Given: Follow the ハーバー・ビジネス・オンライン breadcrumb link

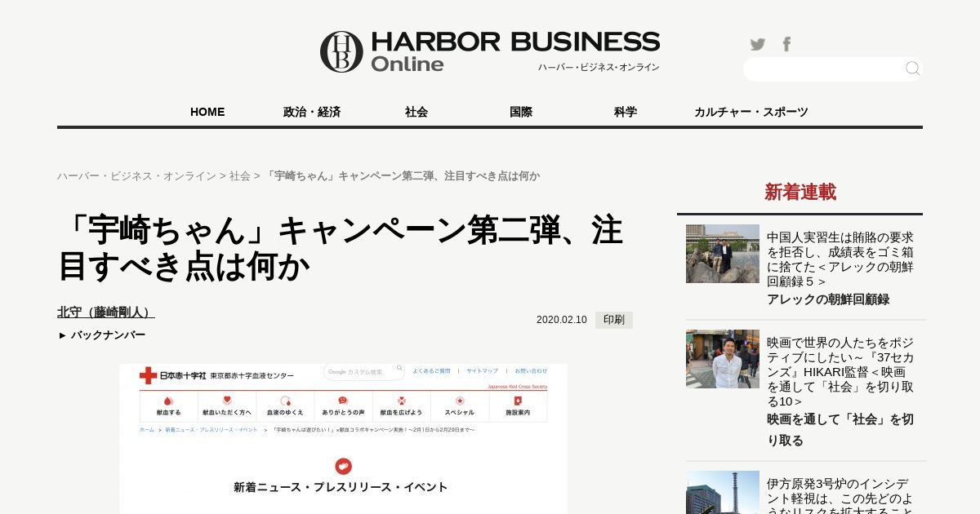Looking at the screenshot, I should click(136, 175).
